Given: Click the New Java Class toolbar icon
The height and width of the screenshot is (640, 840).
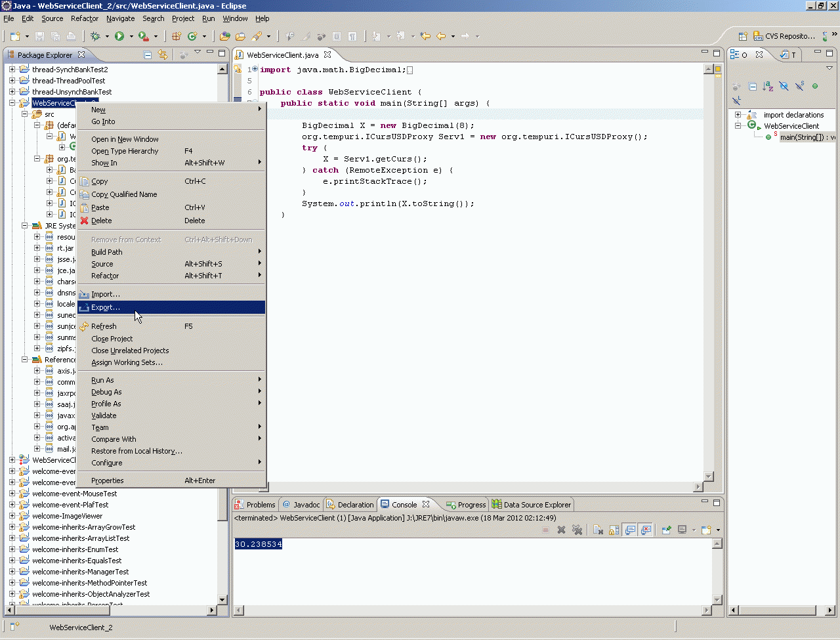Looking at the screenshot, I should pyautogui.click(x=192, y=36).
